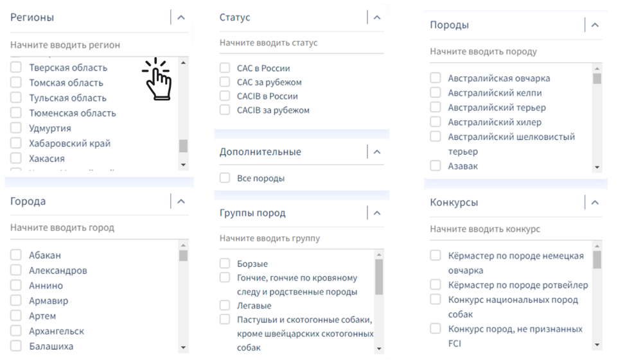Image resolution: width=625 pixels, height=364 pixels.
Task: Collapse the Города filter panel
Action: coord(181,202)
